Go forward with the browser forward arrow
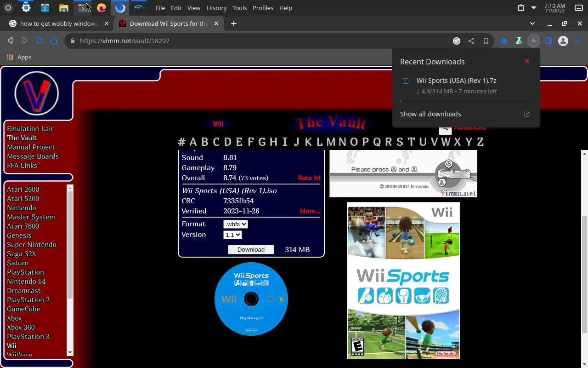The image size is (588, 368). (25, 41)
